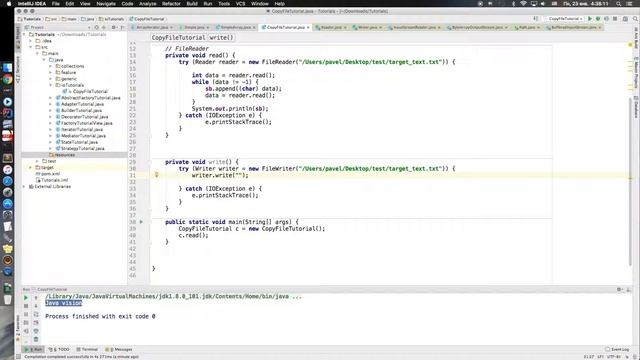Screen dimensions: 640x360
Task: Switch to BufferedInputStream.java tab
Action: [573, 27]
